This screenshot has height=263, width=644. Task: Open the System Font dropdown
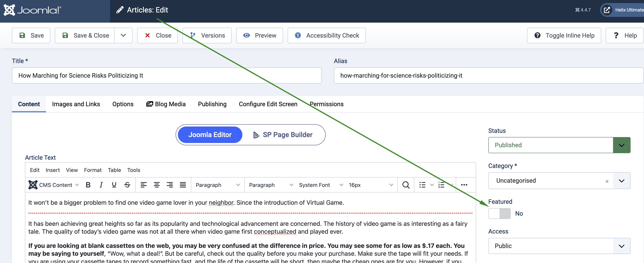coord(320,185)
